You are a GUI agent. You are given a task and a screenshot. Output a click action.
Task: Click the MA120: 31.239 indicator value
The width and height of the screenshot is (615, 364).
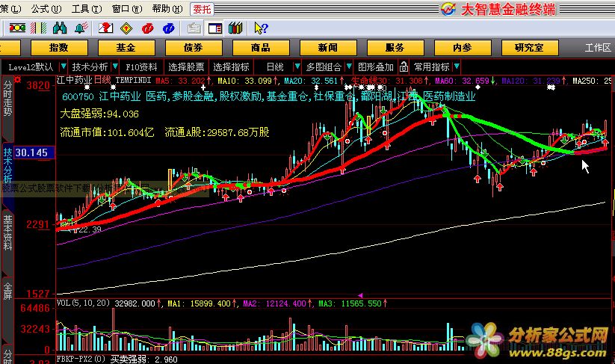coord(534,81)
